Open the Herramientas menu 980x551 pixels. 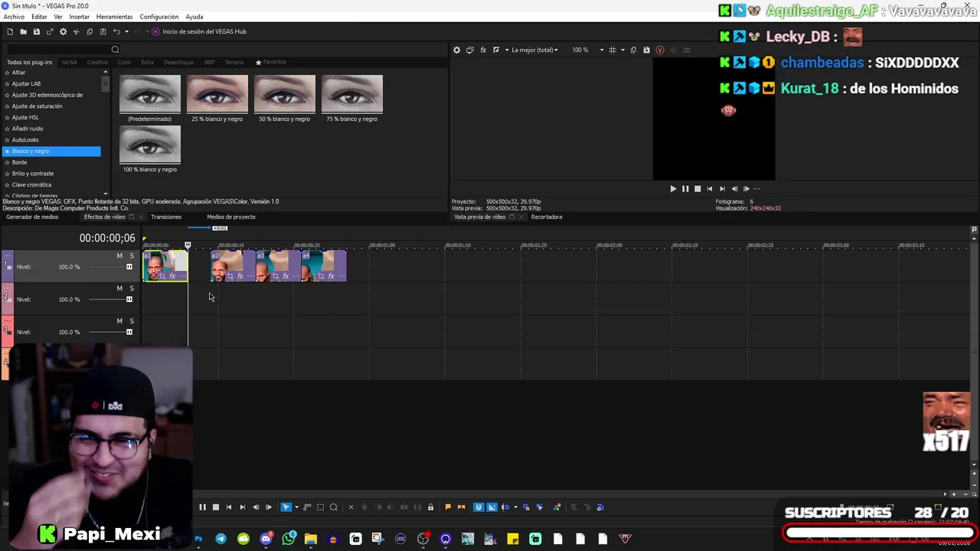pyautogui.click(x=114, y=17)
